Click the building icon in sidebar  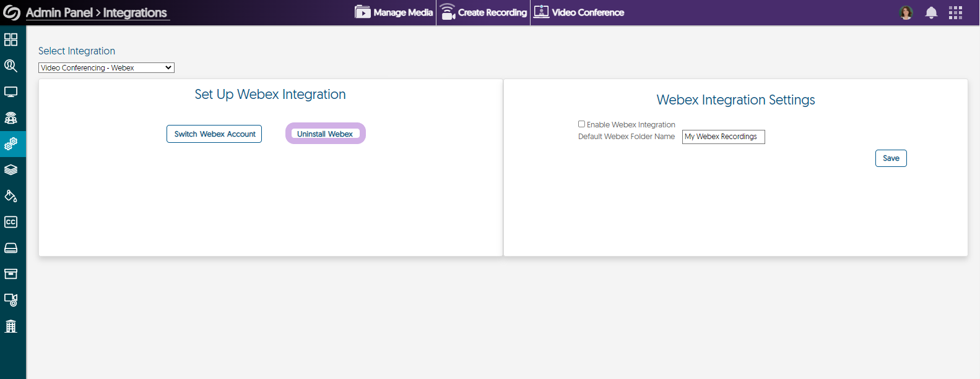tap(11, 326)
